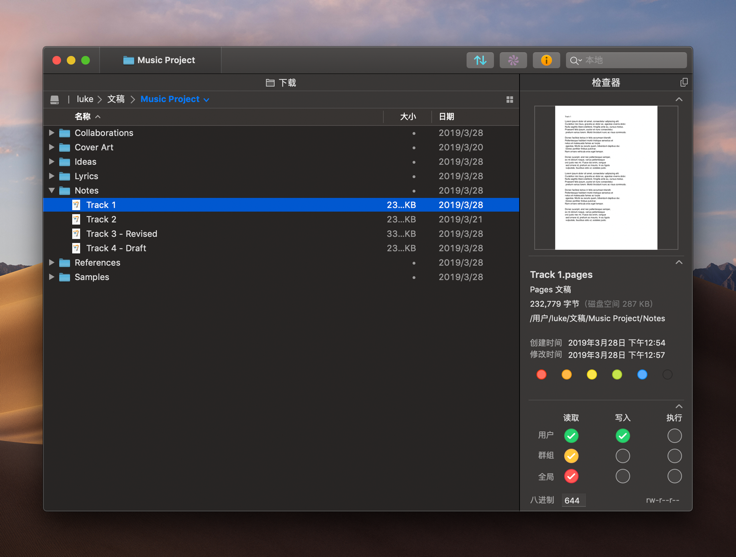Collapse the Notes folder

[x=52, y=190]
